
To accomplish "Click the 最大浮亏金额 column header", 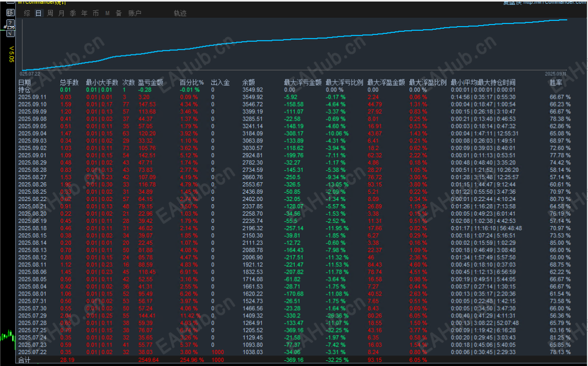I will point(303,82).
